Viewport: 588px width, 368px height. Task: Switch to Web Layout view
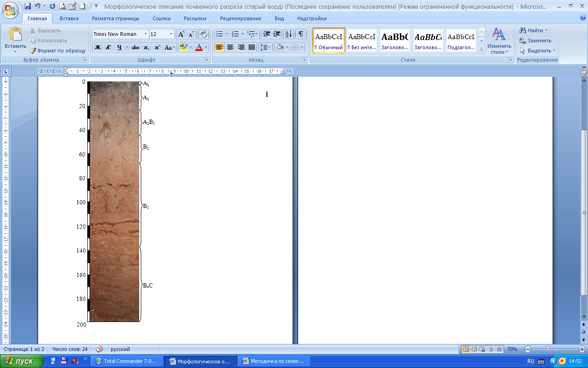pos(483,349)
